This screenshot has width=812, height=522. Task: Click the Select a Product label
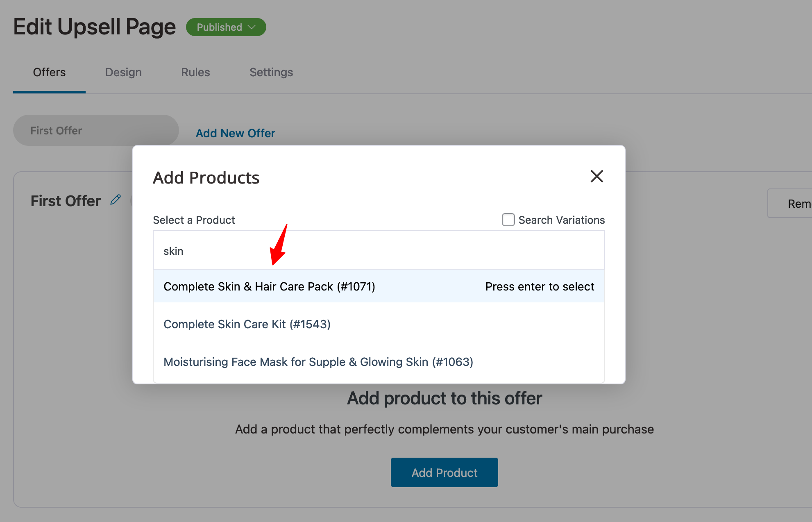click(x=194, y=220)
